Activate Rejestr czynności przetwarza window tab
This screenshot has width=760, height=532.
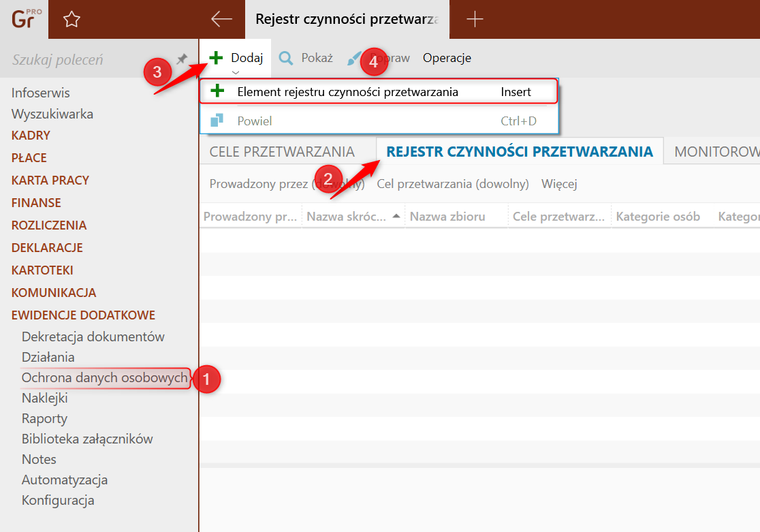pos(347,19)
